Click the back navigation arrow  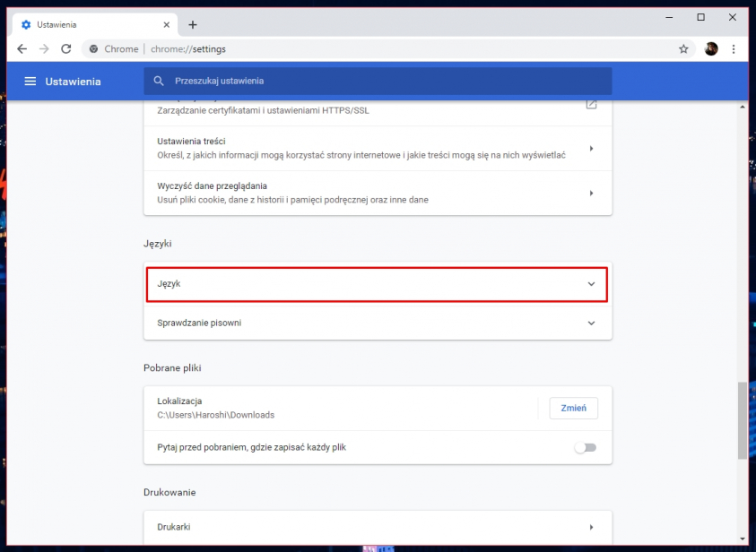click(x=22, y=48)
